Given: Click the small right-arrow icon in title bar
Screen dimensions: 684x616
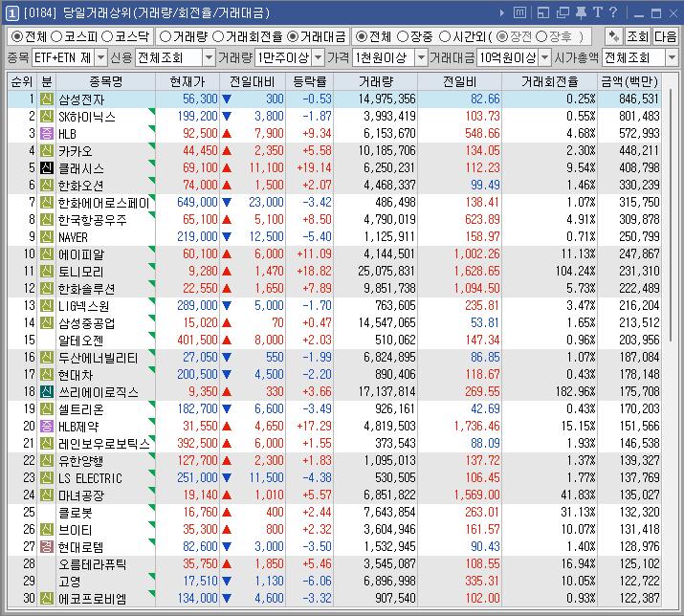Looking at the screenshot, I should click(502, 13).
